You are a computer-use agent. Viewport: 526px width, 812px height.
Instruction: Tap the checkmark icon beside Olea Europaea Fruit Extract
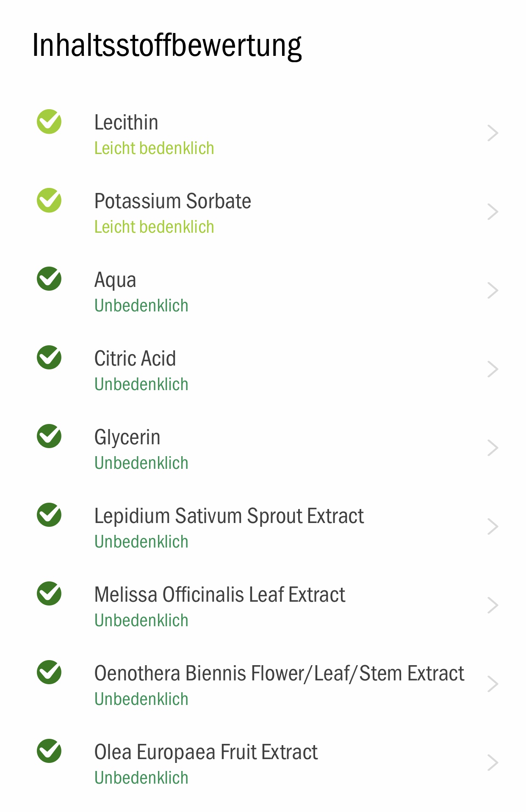pyautogui.click(x=49, y=751)
